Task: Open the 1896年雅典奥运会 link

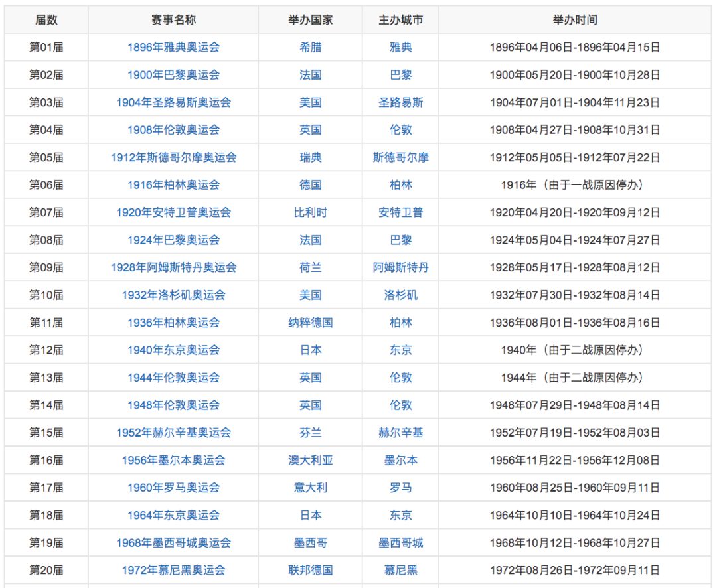Action: click(173, 47)
